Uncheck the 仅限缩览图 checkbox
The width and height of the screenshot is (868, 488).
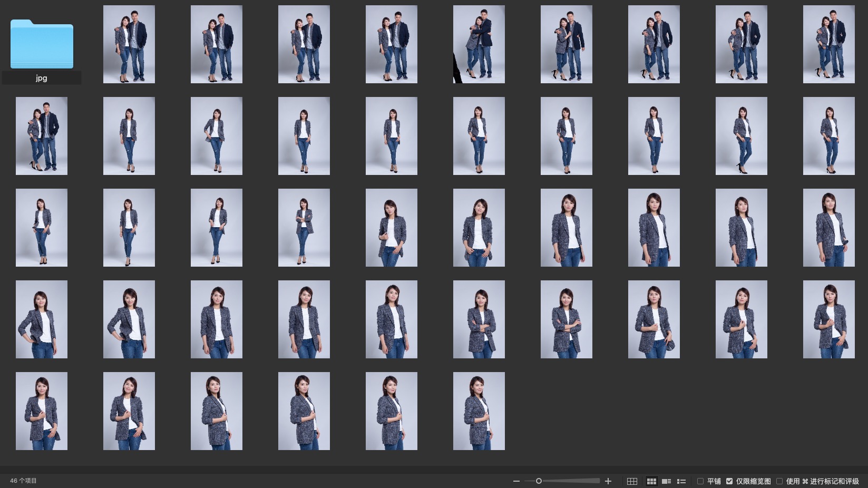point(729,481)
